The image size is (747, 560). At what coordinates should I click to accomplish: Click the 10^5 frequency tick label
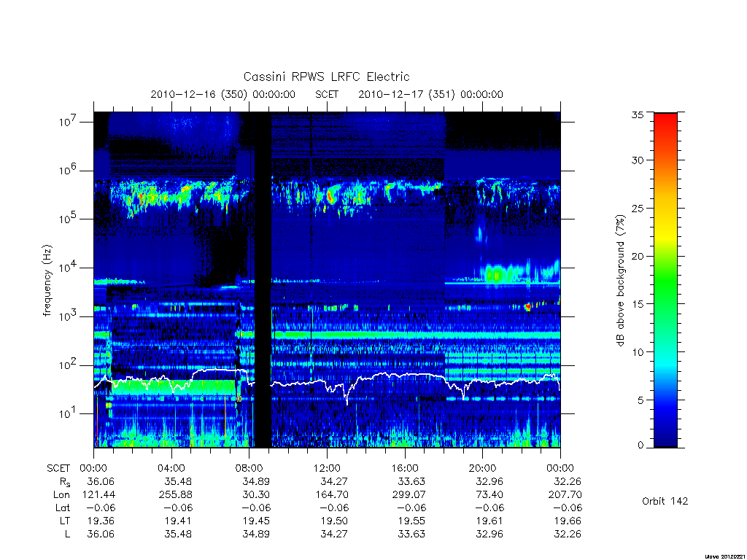coord(69,219)
